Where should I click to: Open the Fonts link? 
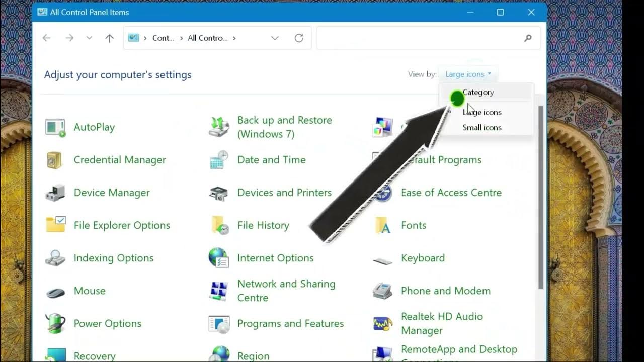tap(414, 225)
